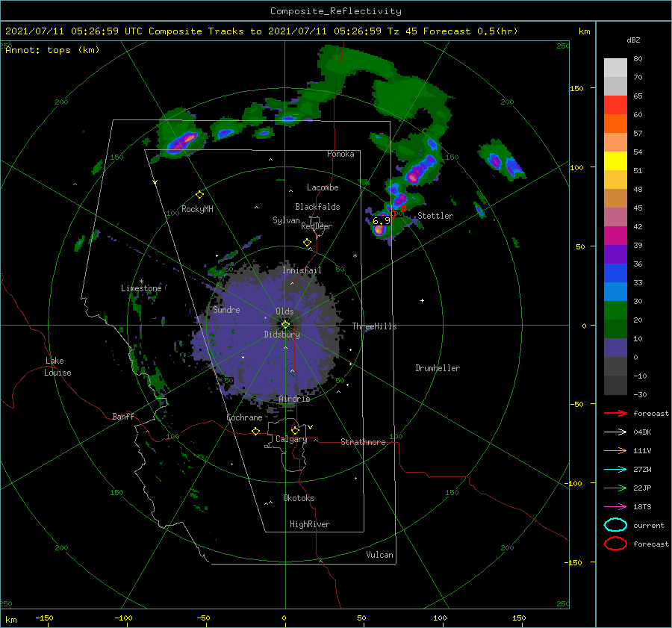Pick the light grey 70-80 dBZ color band
The height and width of the screenshot is (628, 672).
coord(615,68)
